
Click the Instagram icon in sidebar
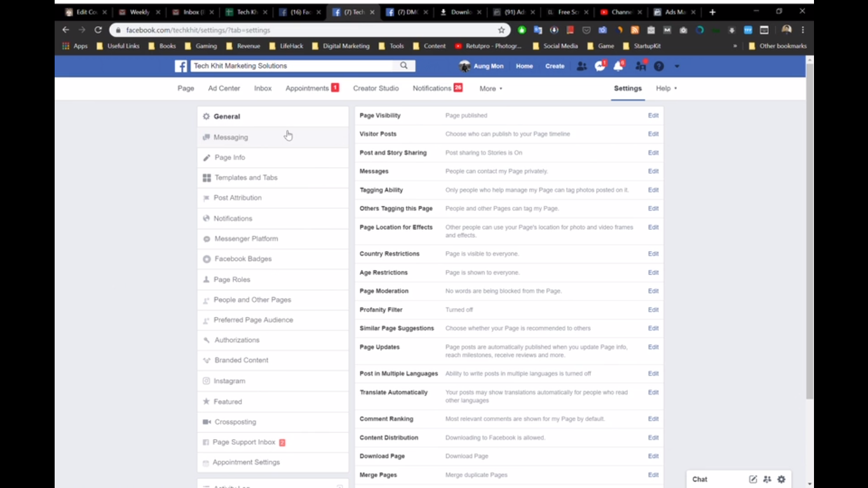206,381
